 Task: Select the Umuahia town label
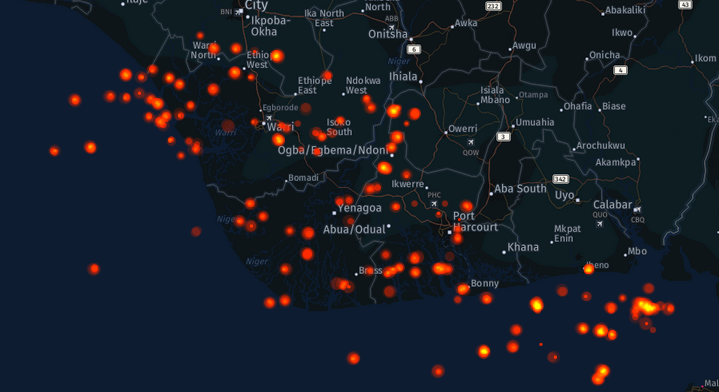tap(535, 122)
